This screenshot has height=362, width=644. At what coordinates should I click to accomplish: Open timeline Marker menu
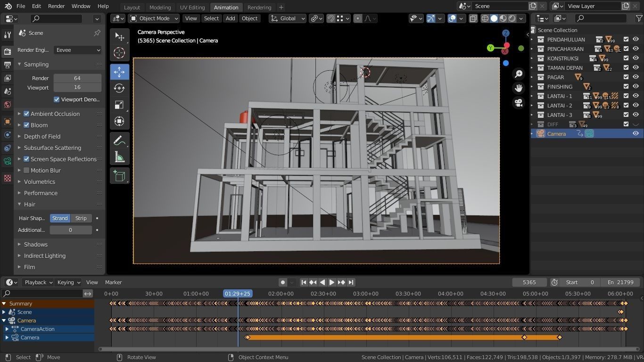tap(113, 282)
